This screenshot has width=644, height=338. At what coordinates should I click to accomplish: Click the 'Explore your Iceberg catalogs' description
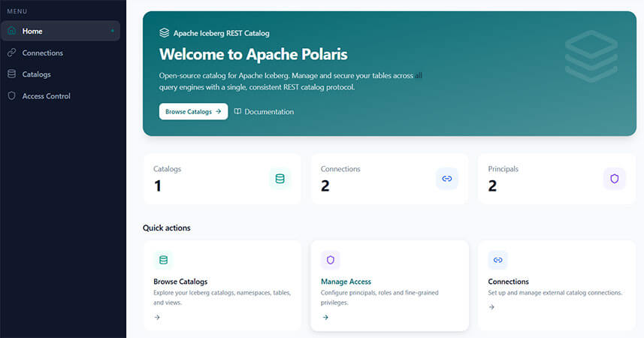222,297
